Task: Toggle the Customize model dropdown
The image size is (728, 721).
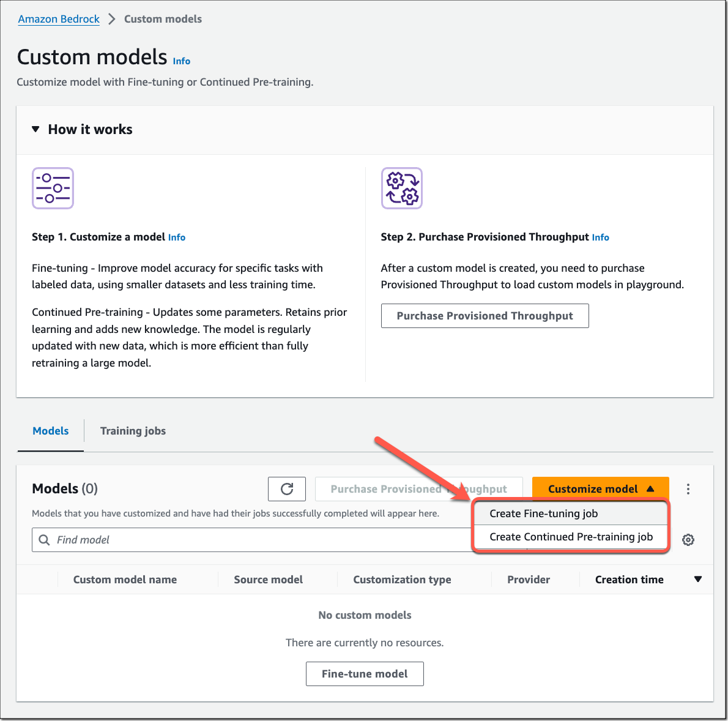Action: (x=600, y=489)
